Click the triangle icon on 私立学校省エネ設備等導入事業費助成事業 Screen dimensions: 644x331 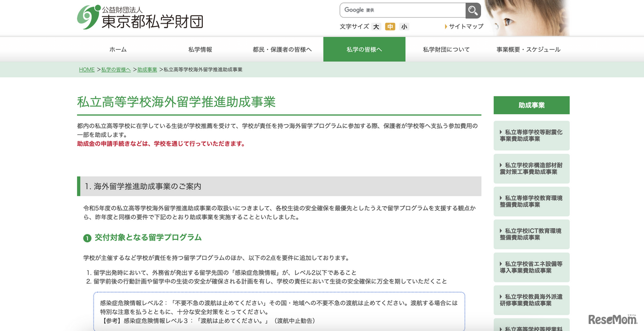(x=501, y=264)
